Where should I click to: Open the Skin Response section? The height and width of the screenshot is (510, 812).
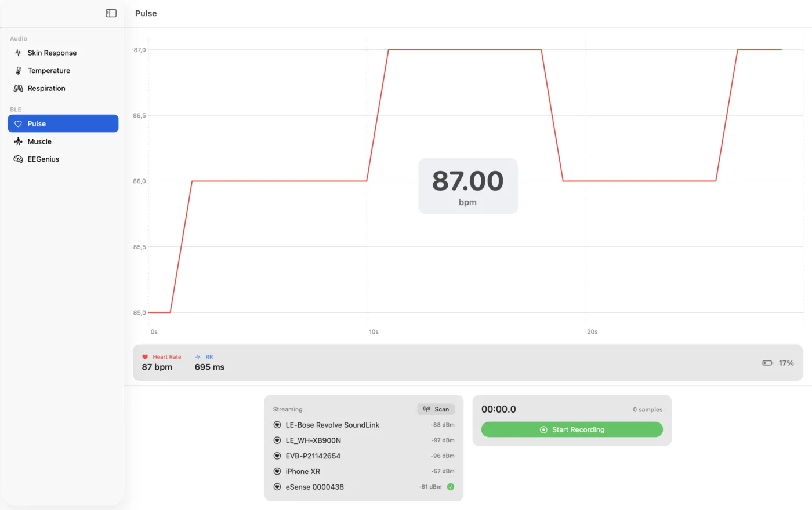pos(63,53)
